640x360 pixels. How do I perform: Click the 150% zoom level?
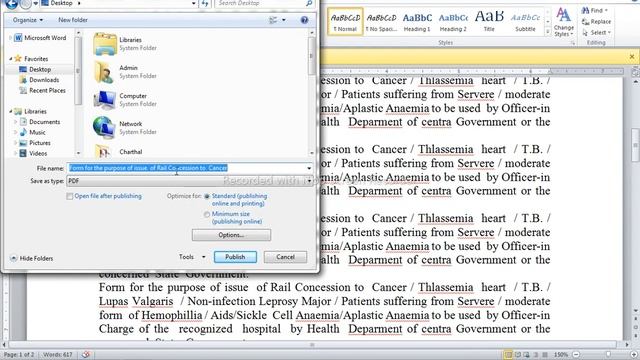561,355
